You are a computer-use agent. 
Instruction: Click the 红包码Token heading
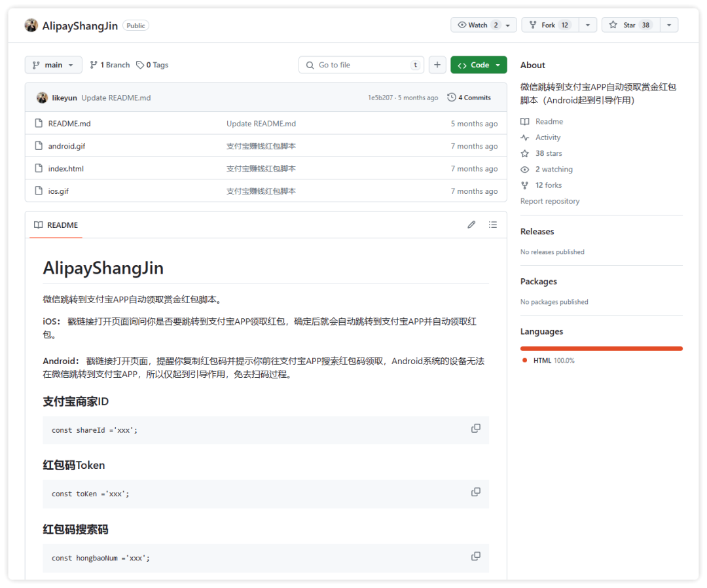coord(74,466)
